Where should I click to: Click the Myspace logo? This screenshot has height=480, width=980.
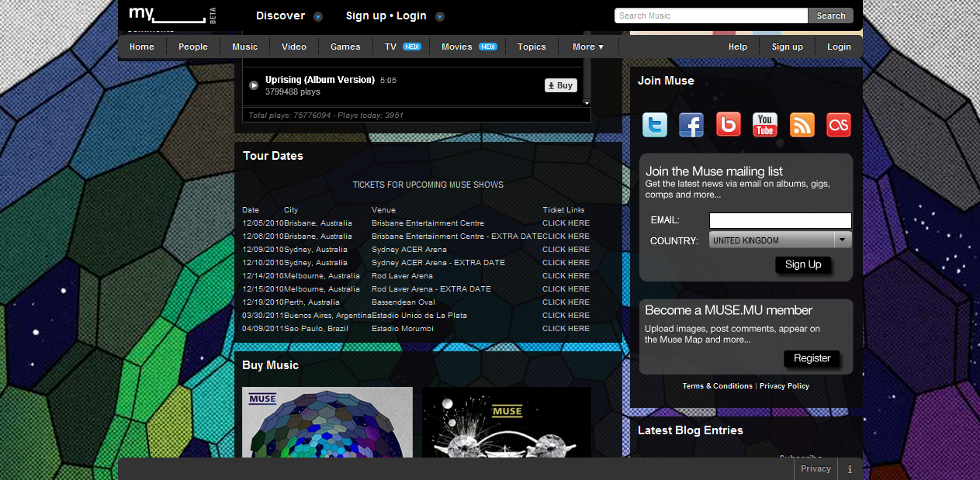point(173,14)
